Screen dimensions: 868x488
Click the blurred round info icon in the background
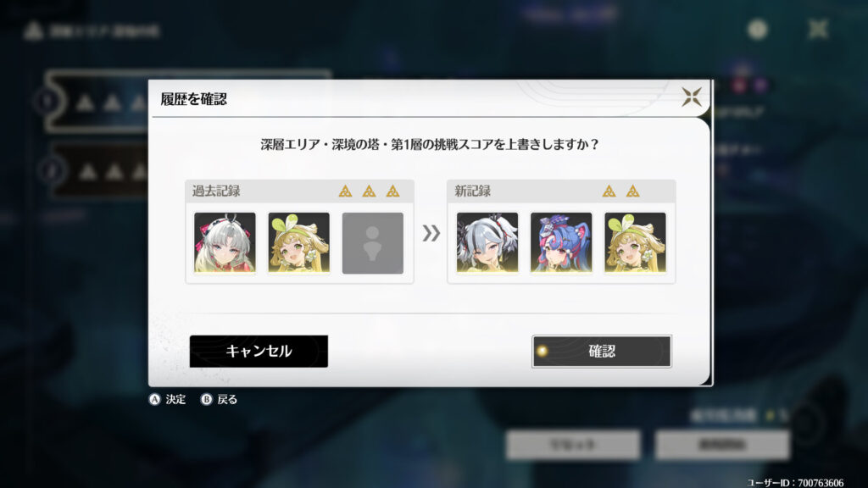[x=757, y=29]
